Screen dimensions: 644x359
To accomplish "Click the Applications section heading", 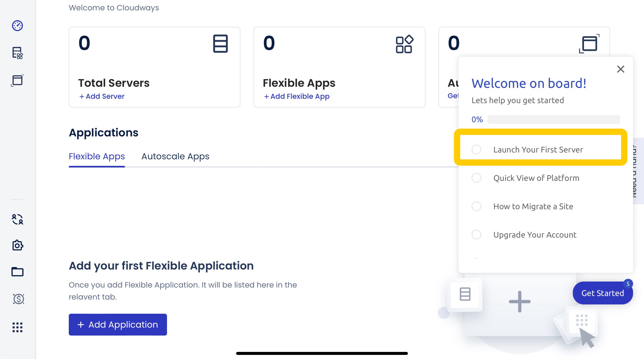I will click(104, 133).
